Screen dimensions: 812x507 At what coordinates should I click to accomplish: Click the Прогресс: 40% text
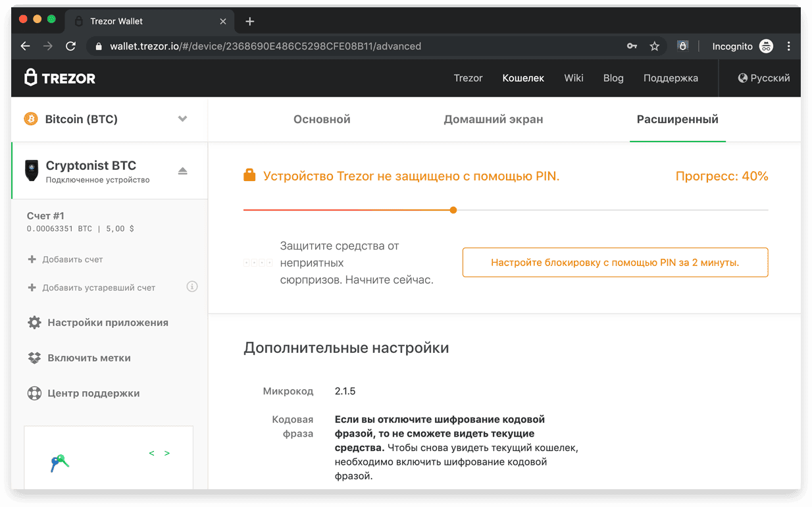(x=722, y=176)
